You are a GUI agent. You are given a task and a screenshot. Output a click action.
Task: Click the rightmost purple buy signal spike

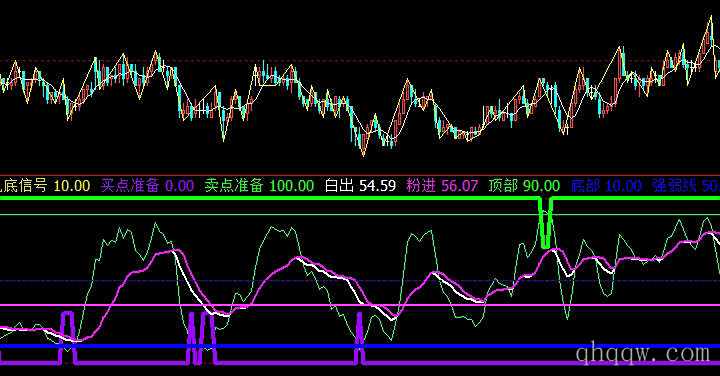tap(360, 338)
